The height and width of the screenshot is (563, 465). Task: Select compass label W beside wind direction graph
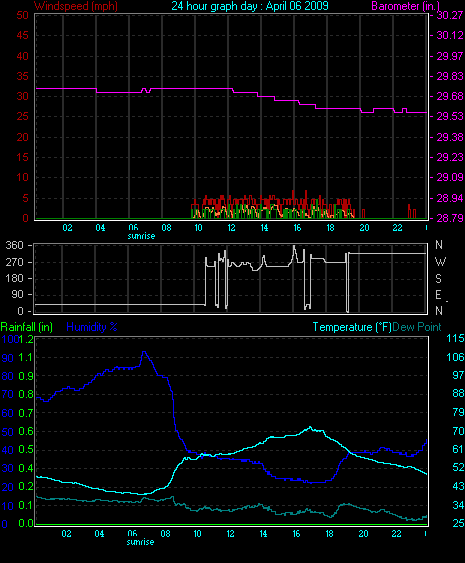(440, 262)
